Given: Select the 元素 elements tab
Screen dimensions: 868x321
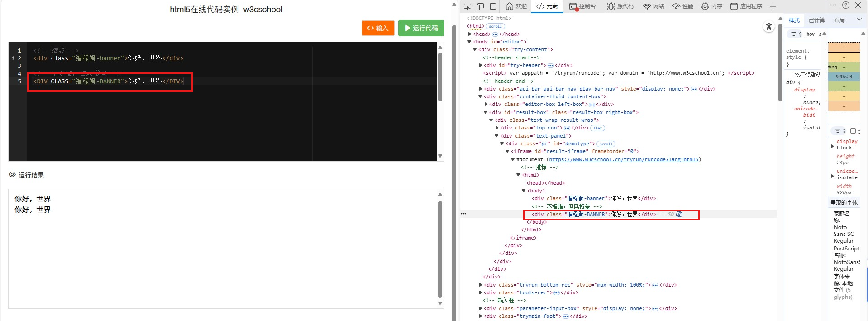Looking at the screenshot, I should tap(547, 6).
